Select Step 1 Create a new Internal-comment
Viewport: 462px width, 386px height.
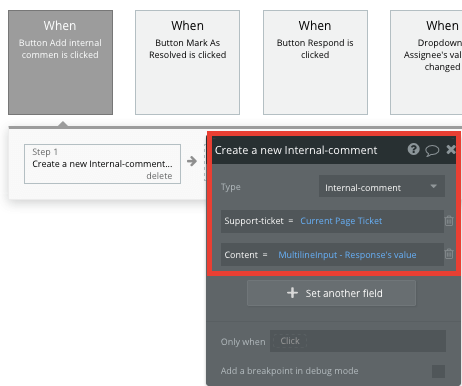click(x=102, y=164)
